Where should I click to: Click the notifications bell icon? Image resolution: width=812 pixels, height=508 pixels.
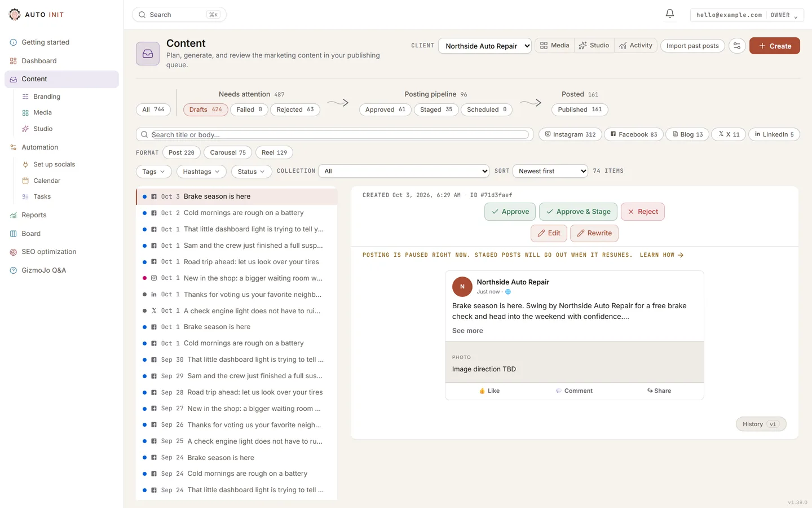click(670, 14)
